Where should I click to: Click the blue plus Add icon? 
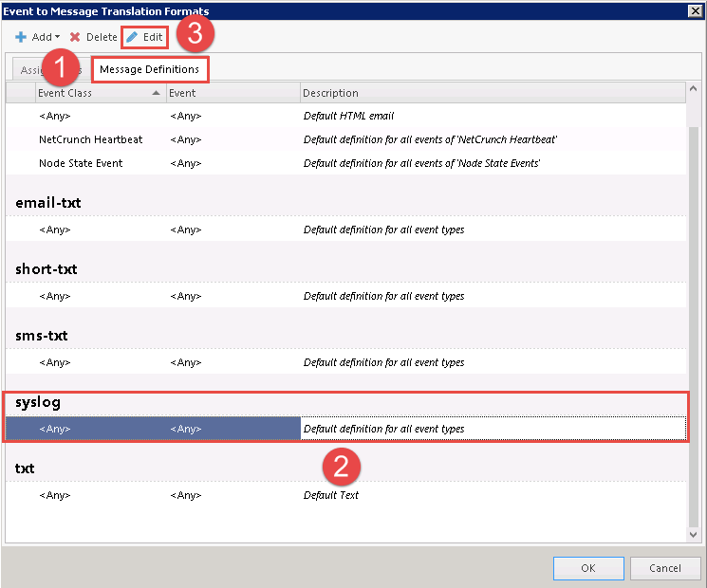click(x=21, y=37)
